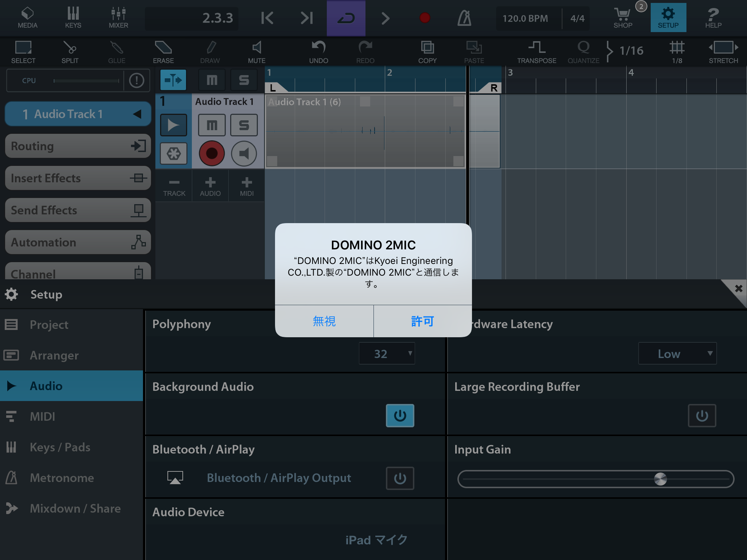
Task: Tap the 4/4 time signature field
Action: [577, 18]
